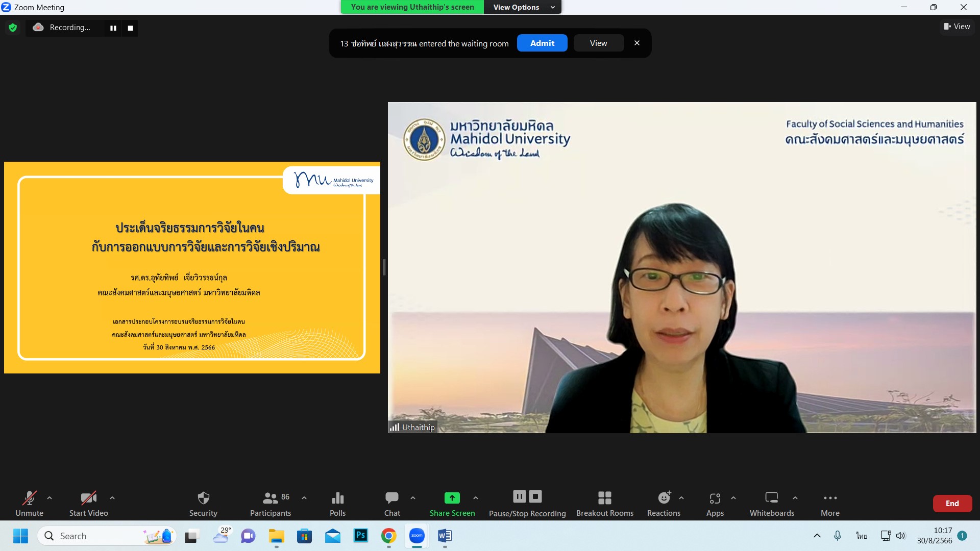Screen dimensions: 980x551
Task: Open Photoshop from the taskbar
Action: click(361, 536)
